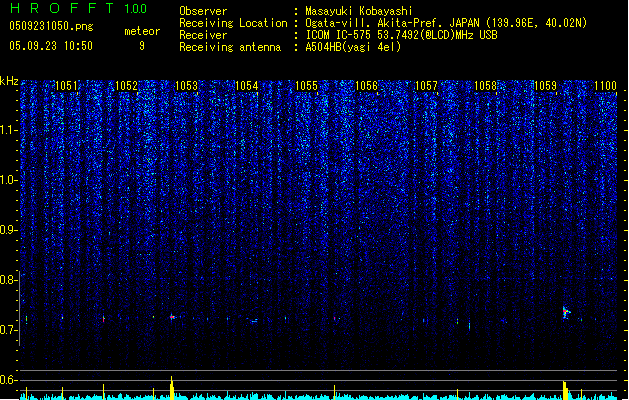Click the 1056 time marker
629x400 pixels.
click(x=366, y=86)
